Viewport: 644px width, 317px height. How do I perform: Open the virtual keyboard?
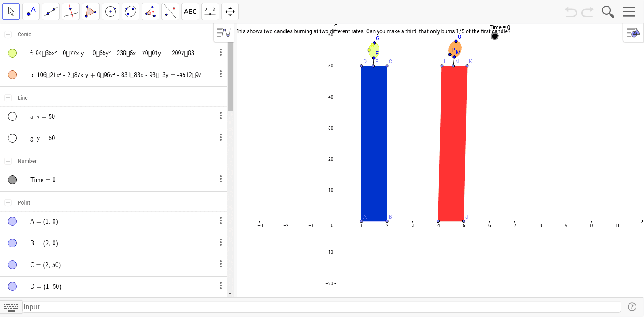pos(11,306)
